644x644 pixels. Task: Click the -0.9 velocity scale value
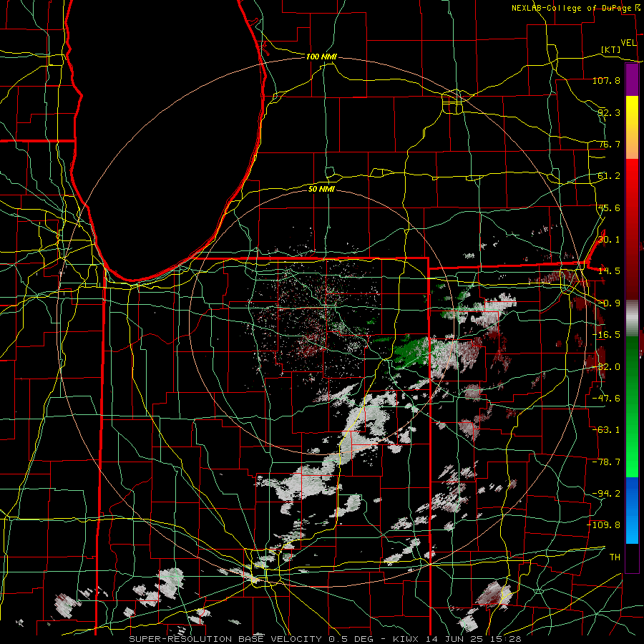tap(609, 303)
